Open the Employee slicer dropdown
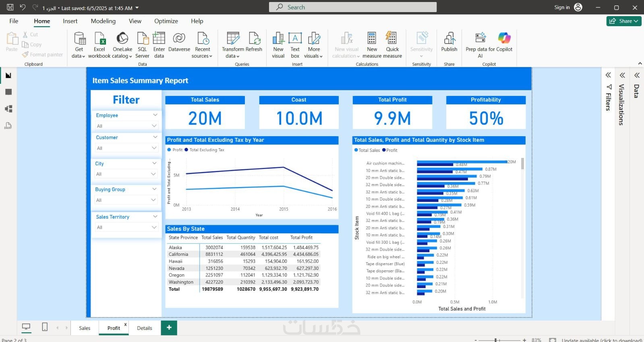The width and height of the screenshot is (644, 342). pos(126,126)
